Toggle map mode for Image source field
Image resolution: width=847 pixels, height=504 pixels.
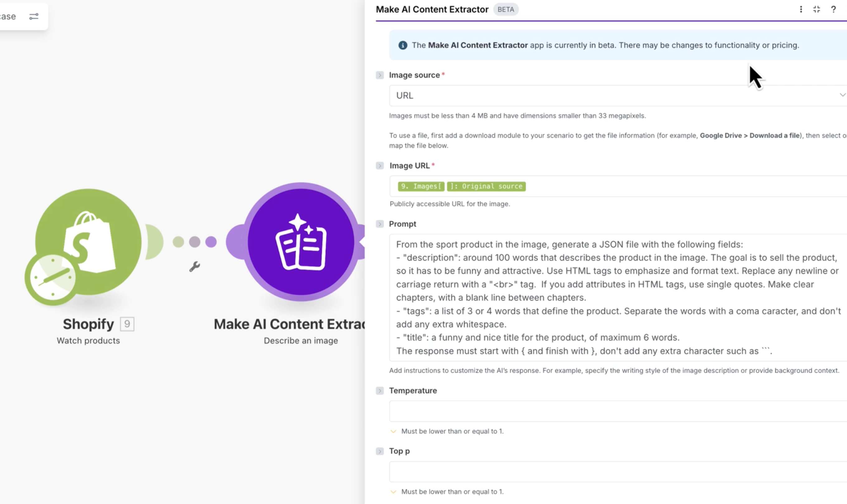tap(380, 75)
